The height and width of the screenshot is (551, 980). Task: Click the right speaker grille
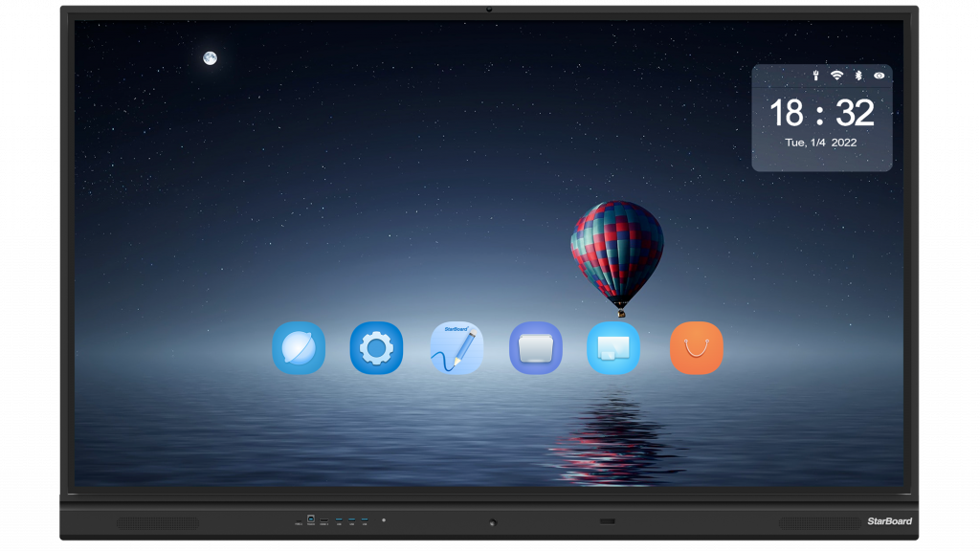(x=819, y=523)
